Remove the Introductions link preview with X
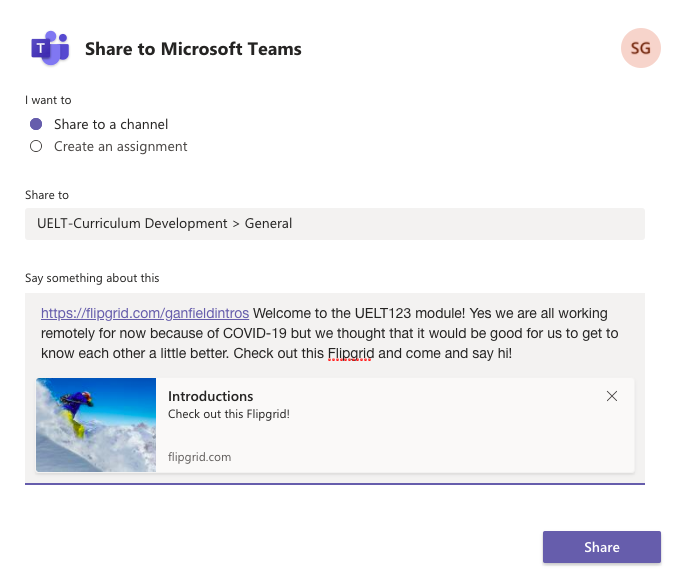The image size is (679, 582). [x=612, y=396]
